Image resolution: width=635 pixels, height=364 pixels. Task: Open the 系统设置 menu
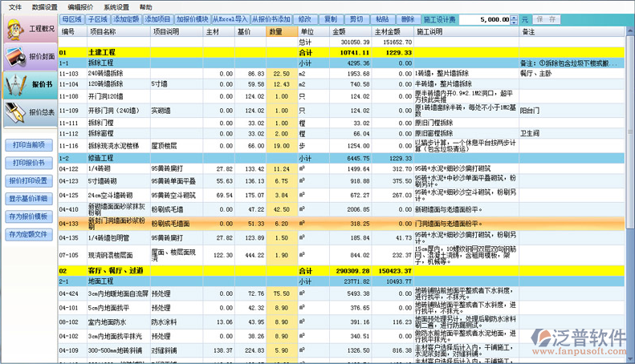coord(116,6)
